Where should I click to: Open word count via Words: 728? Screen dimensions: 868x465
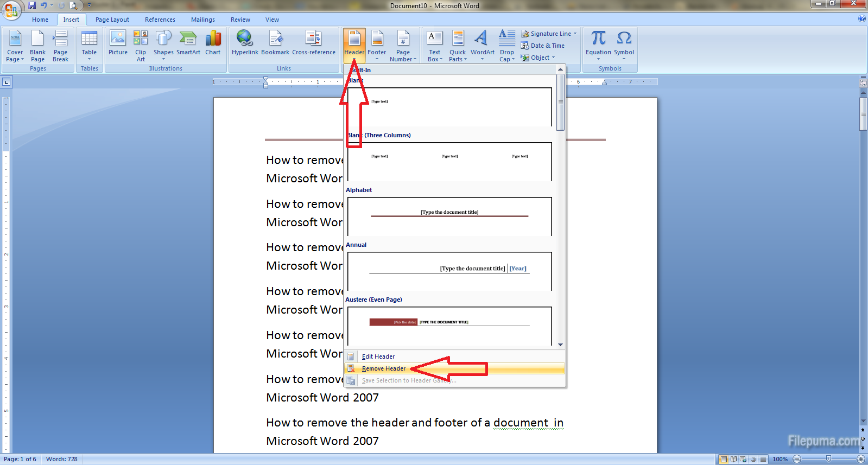pos(62,459)
